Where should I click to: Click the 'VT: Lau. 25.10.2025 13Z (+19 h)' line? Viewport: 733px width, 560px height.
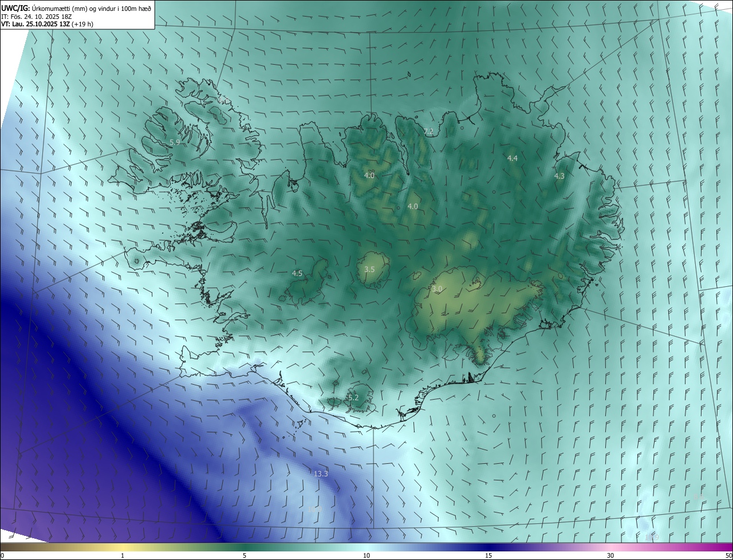47,24
